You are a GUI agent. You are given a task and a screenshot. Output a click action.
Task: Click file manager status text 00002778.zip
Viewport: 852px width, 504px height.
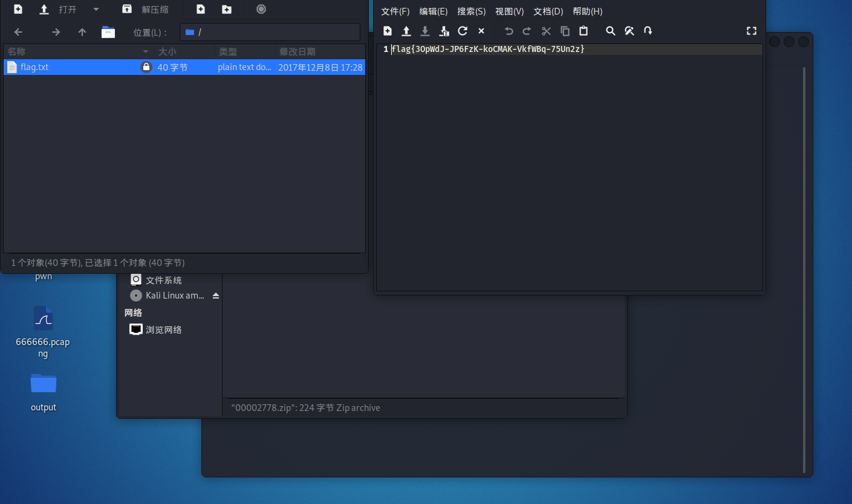pyautogui.click(x=305, y=408)
